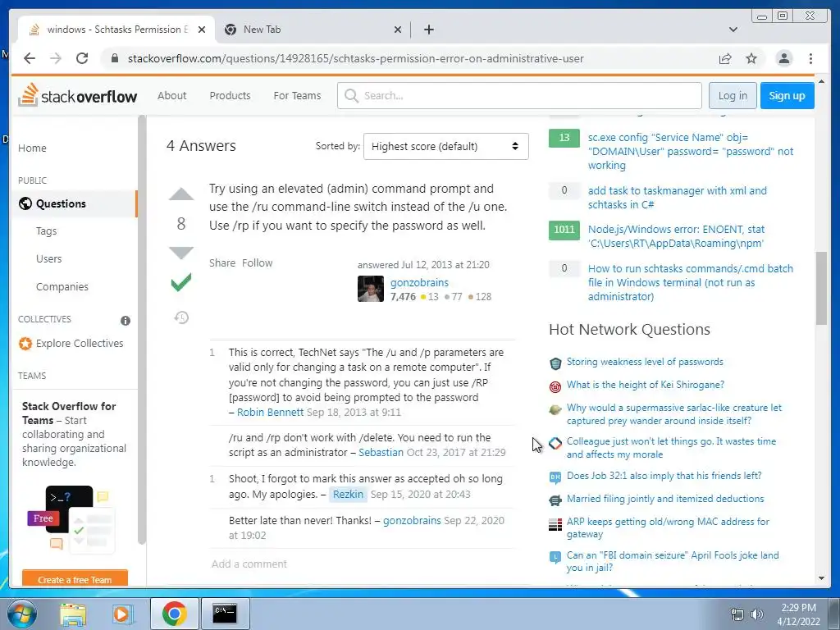
Task: Switch to the Command Prompt taskbar icon
Action: point(225,614)
